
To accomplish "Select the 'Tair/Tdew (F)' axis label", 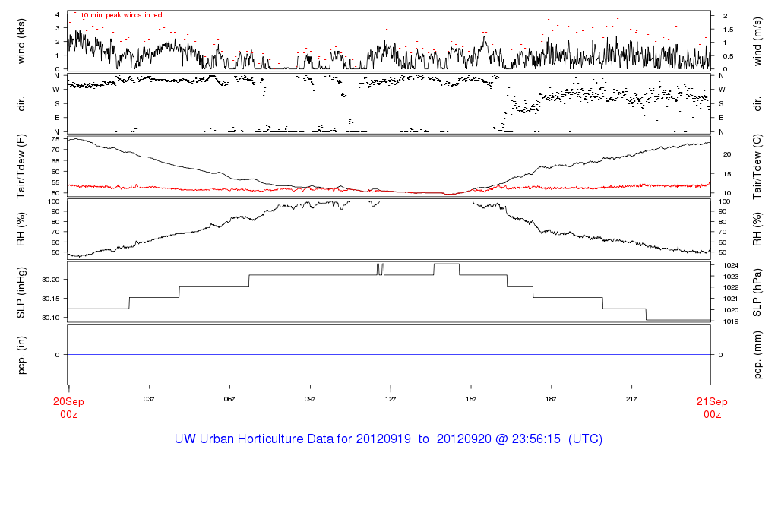I will 21,166.
